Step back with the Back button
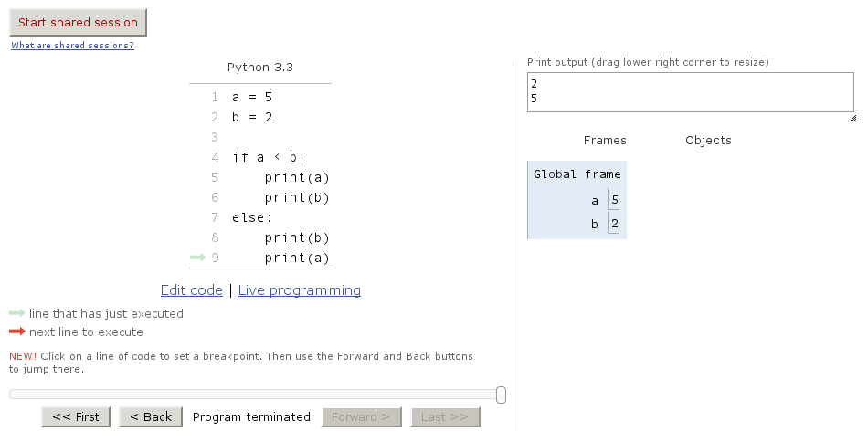Image resolution: width=868 pixels, height=442 pixels. tap(151, 417)
